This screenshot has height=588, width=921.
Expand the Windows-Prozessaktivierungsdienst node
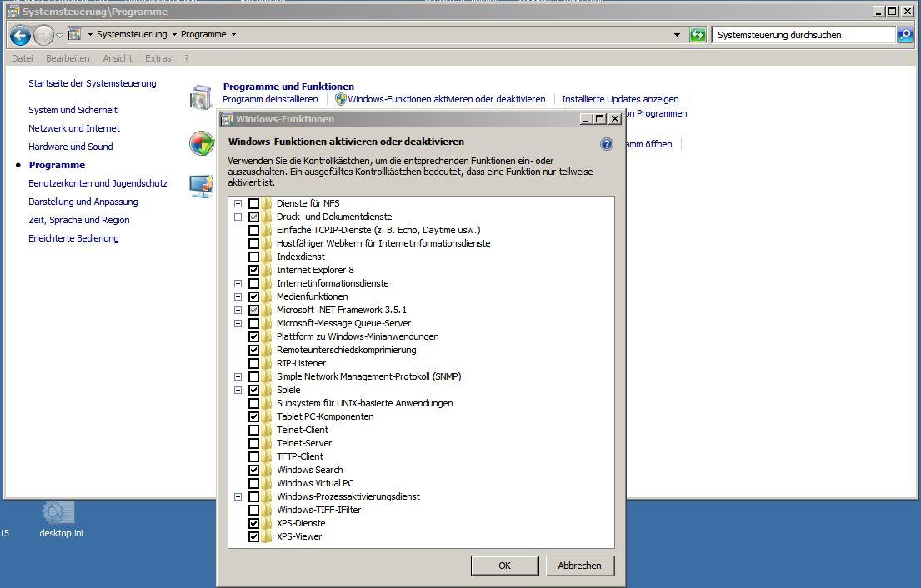[x=238, y=497]
